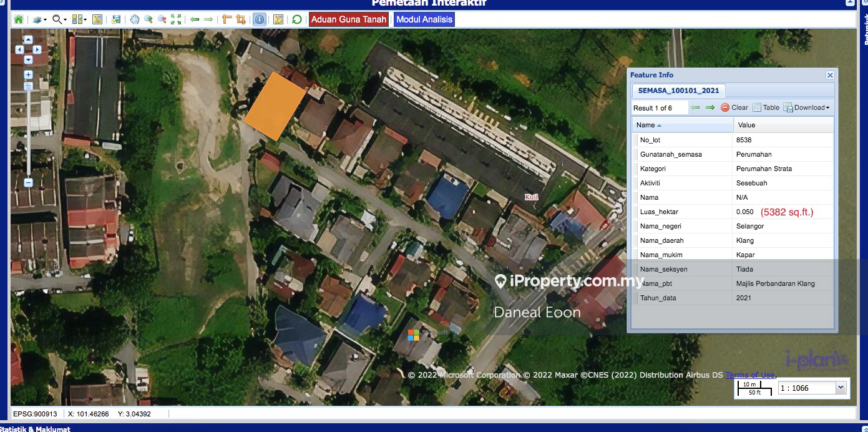Click the zoom slider handle
This screenshot has width=868, height=432.
(x=28, y=87)
